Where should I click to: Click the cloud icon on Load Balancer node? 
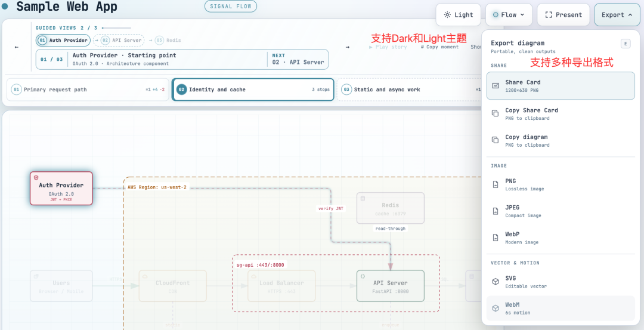tap(254, 276)
